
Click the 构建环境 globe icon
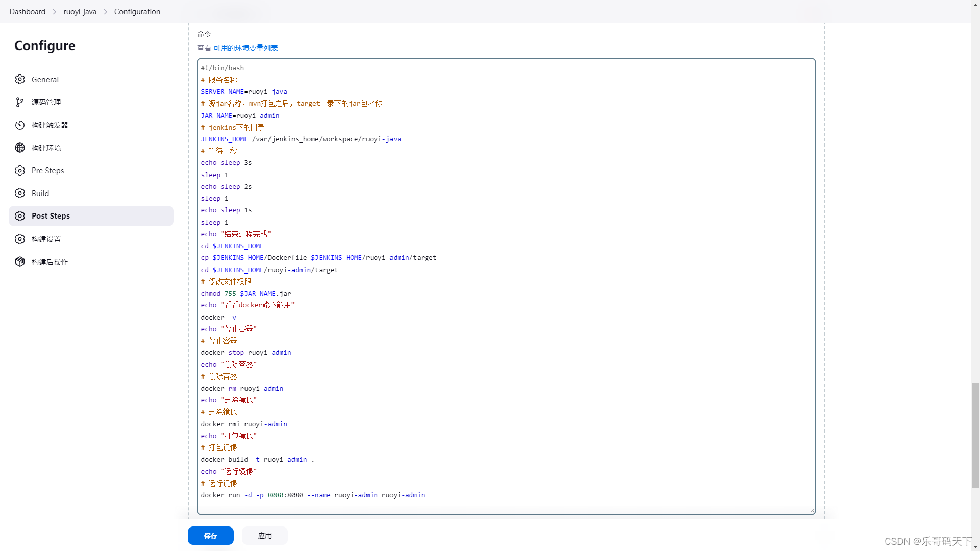20,148
